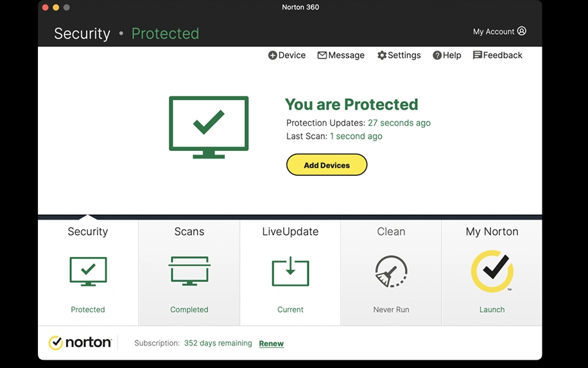This screenshot has height=368, width=588.
Task: Click the Clean broom icon
Action: click(391, 271)
